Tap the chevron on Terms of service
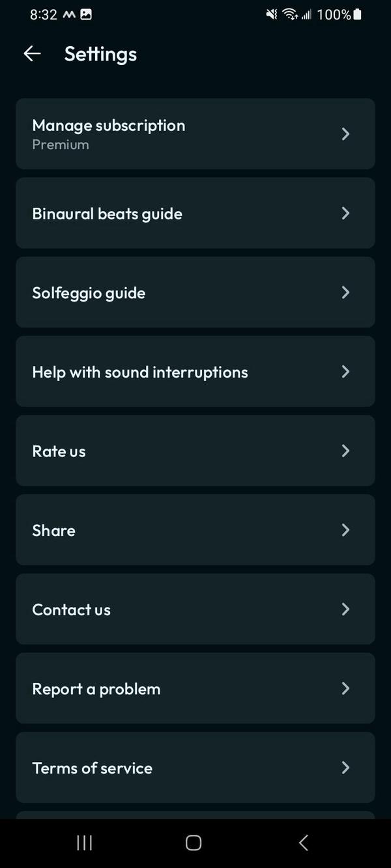Screen dimensions: 391x868 pyautogui.click(x=345, y=768)
